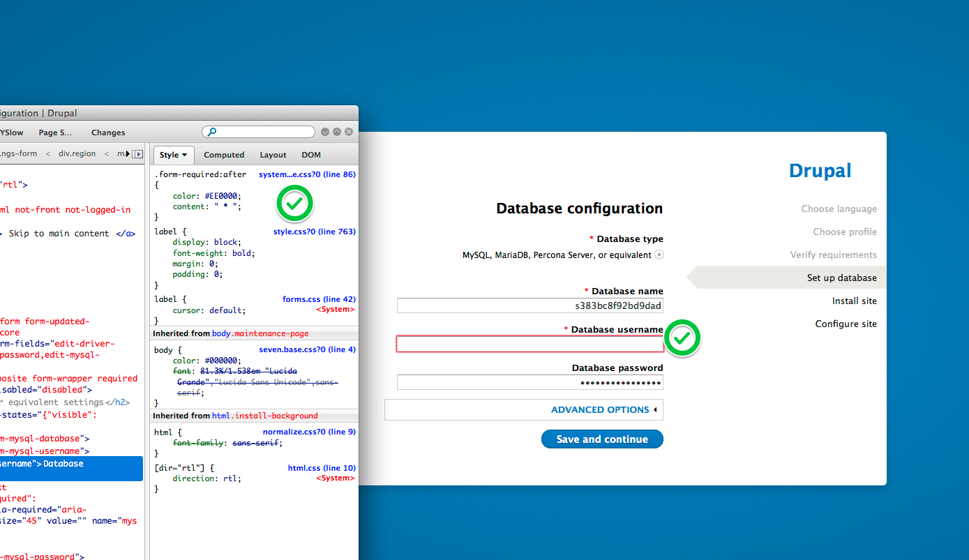Image resolution: width=969 pixels, height=560 pixels.
Task: Open the Page S... panel tab
Action: coord(56,133)
